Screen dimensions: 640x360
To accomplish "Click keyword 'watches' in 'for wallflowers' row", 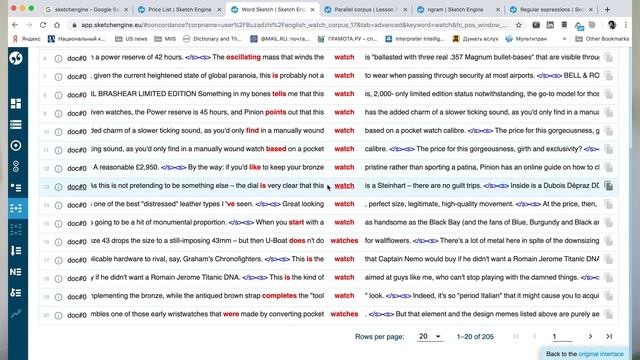I will (x=344, y=241).
